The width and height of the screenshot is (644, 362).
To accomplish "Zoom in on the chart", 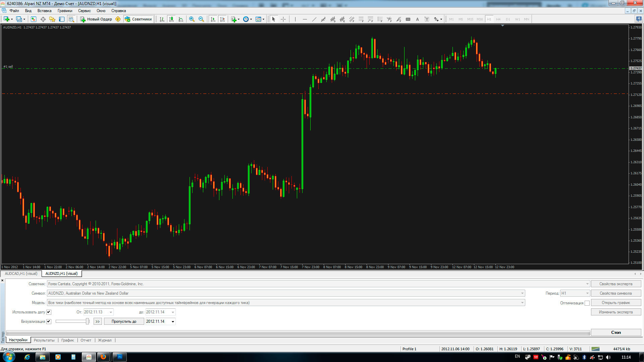I will tap(192, 19).
